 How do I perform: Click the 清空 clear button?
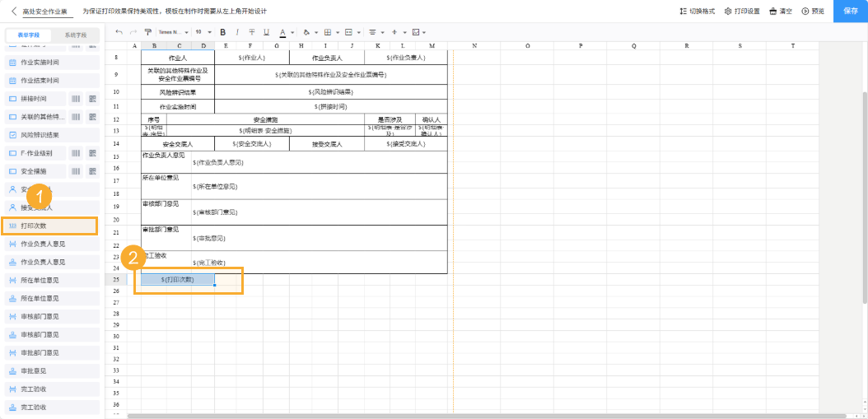[781, 11]
